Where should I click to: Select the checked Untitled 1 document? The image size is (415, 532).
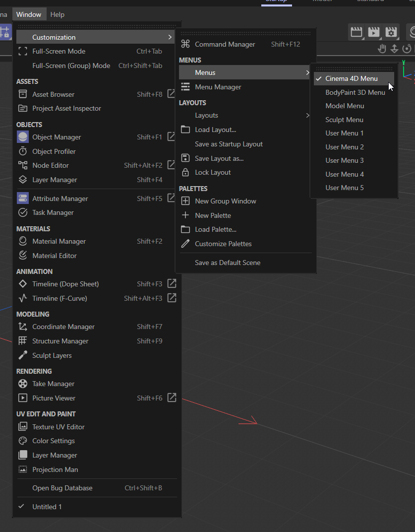pyautogui.click(x=97, y=507)
